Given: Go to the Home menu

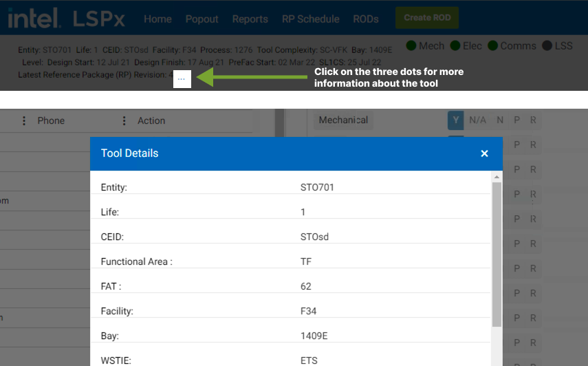Looking at the screenshot, I should click(x=157, y=19).
